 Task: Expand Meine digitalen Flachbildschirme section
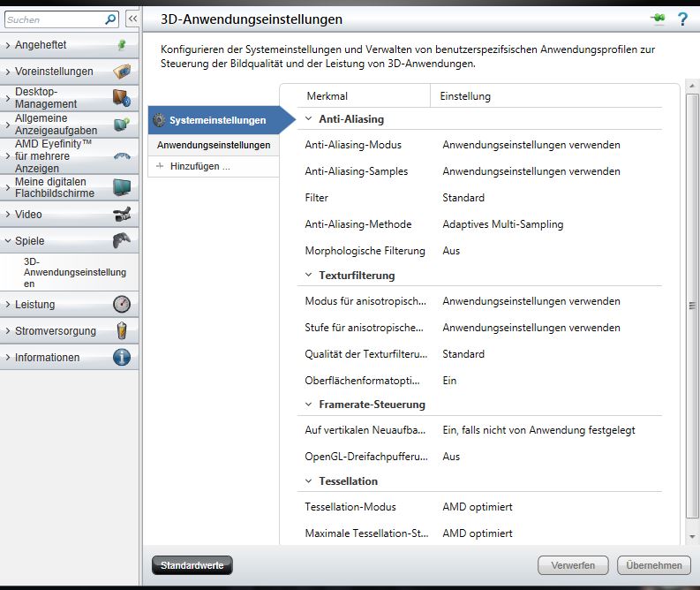click(x=8, y=187)
